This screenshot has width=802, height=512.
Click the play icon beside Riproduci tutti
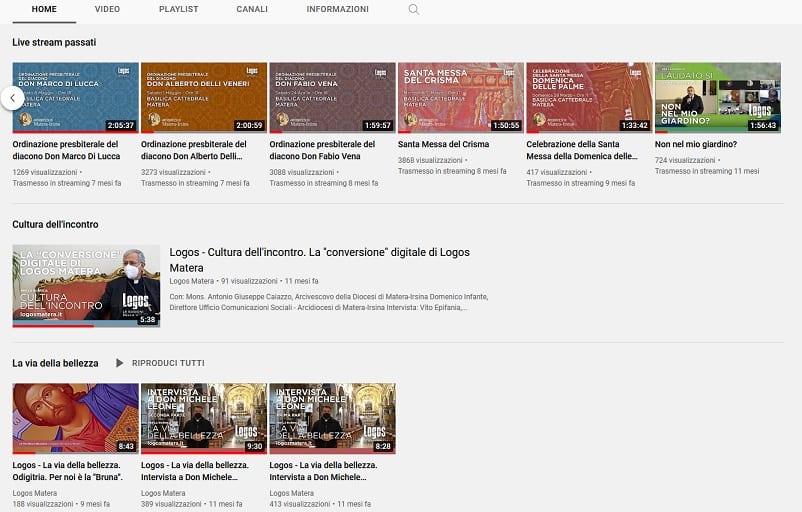pos(120,363)
